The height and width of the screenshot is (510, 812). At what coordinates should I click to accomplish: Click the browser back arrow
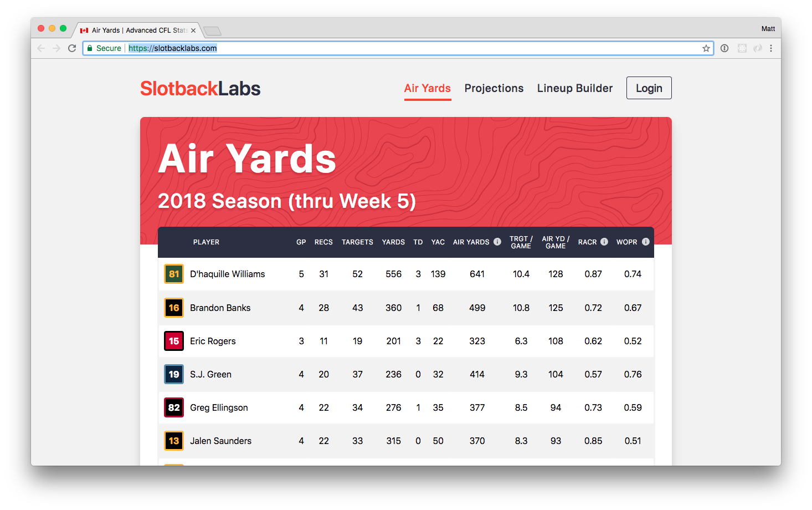coord(41,48)
